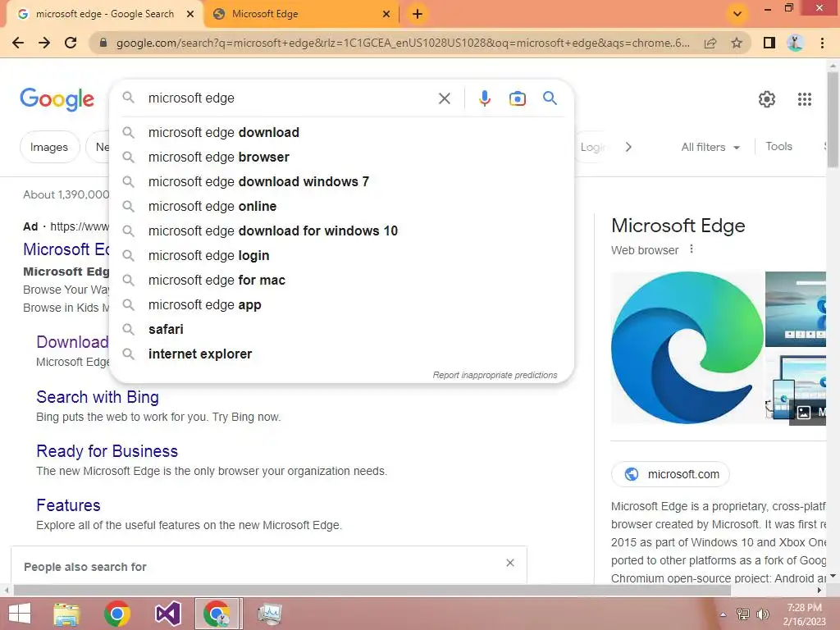Click the address bar URL
This screenshot has width=840, height=630.
coord(403,43)
